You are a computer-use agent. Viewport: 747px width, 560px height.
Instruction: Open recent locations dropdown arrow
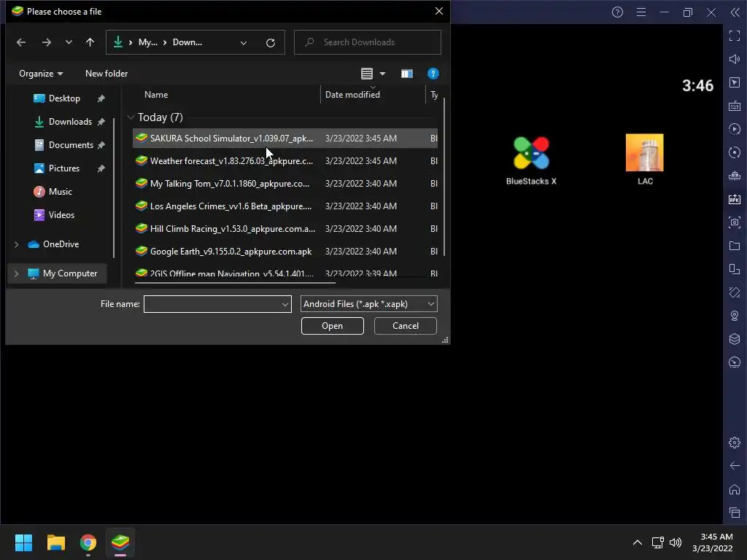pos(69,42)
